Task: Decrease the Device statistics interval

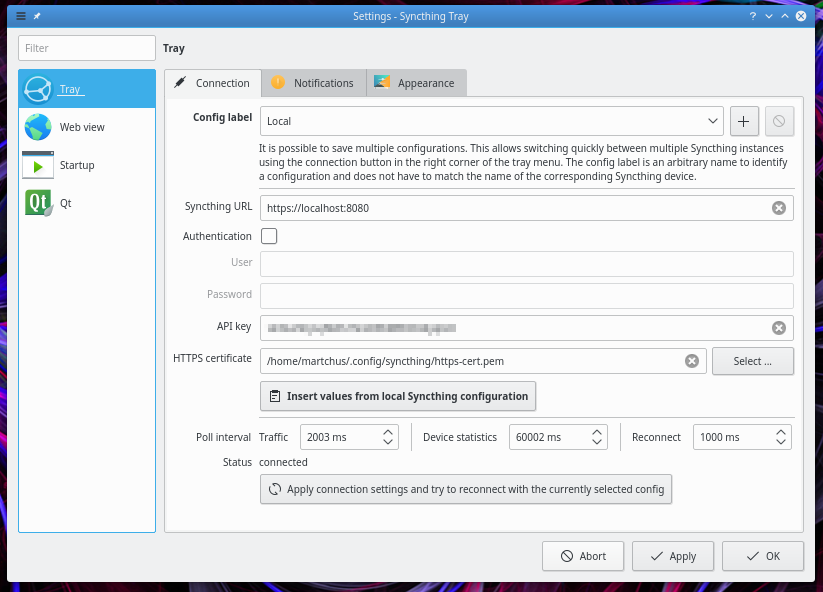Action: [597, 442]
